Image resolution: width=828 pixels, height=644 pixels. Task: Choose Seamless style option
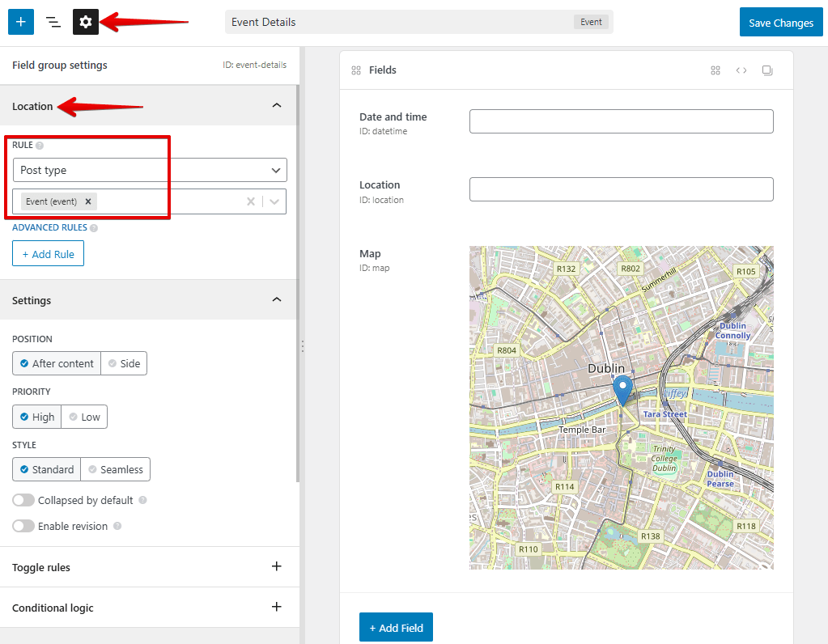click(116, 469)
